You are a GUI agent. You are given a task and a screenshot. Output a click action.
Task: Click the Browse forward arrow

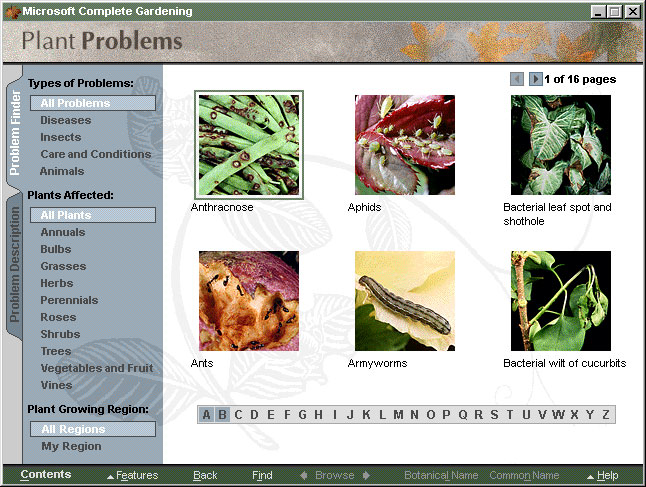point(366,475)
